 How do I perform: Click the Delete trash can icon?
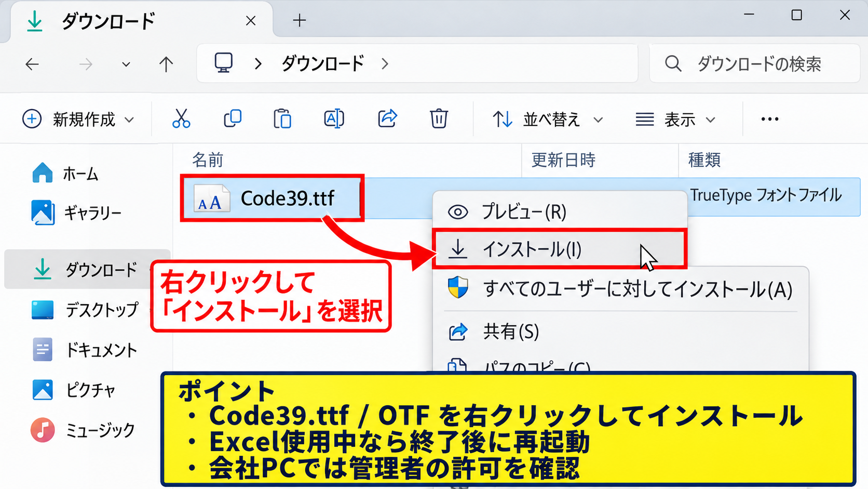click(x=439, y=118)
